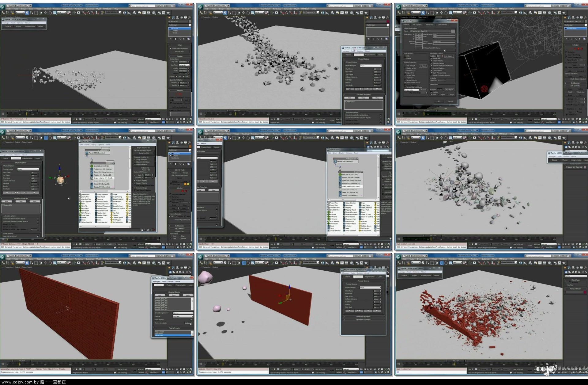The height and width of the screenshot is (385, 588).
Task: Click Add under Sleeping Objects in brick-wall RayFire
Action: point(160,295)
